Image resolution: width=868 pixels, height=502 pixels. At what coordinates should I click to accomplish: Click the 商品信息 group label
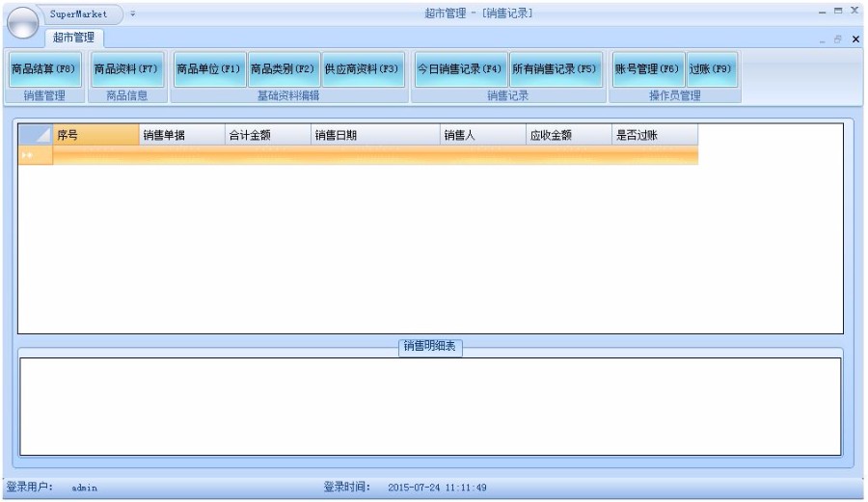point(126,95)
